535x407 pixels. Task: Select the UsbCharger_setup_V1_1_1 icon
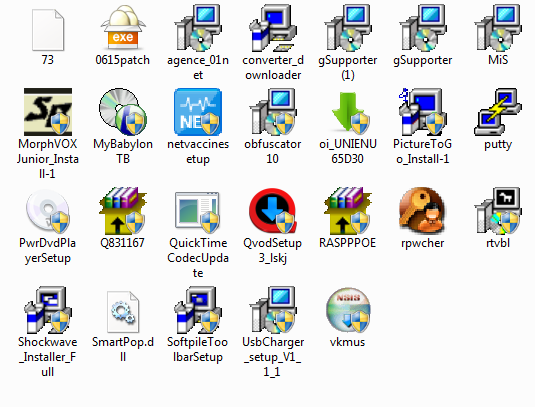[273, 310]
